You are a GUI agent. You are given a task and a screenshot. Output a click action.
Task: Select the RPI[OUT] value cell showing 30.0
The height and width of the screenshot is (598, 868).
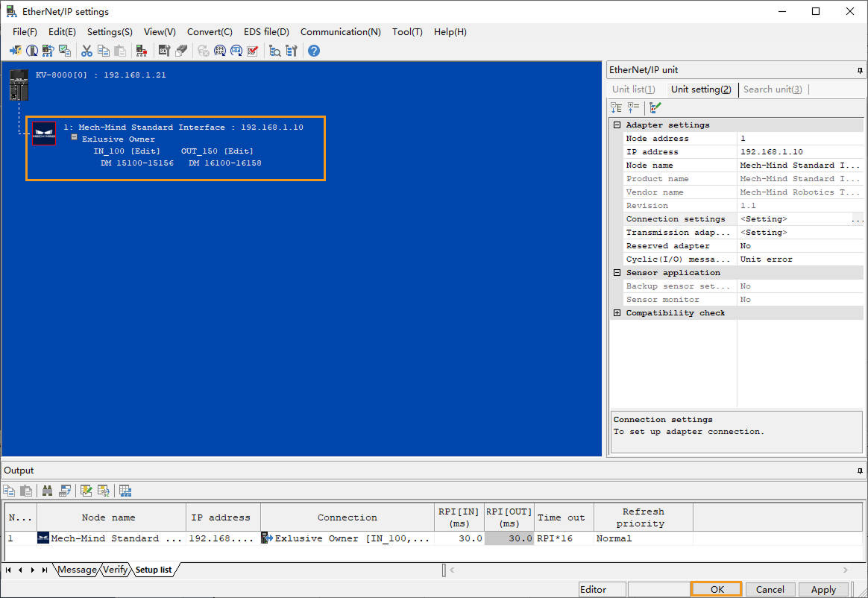[x=509, y=538]
